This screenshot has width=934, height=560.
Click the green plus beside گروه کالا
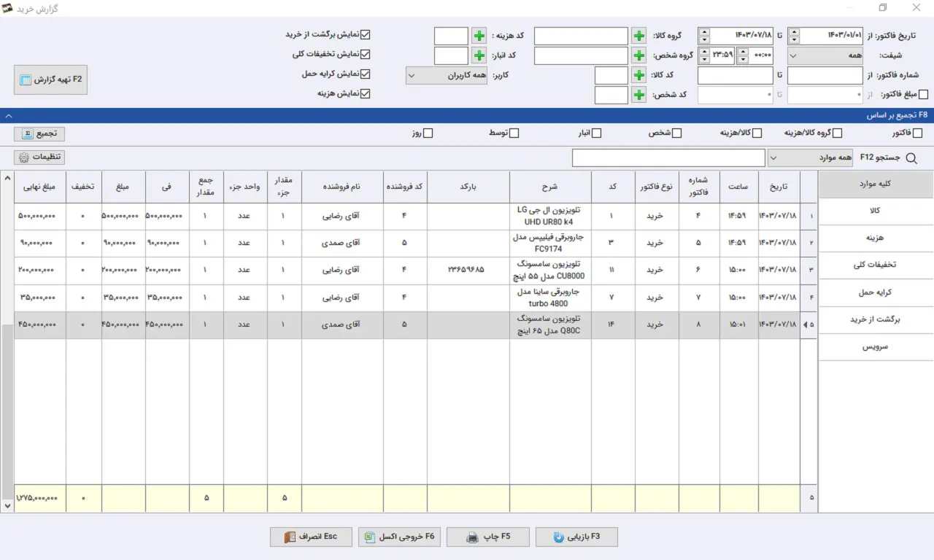click(638, 36)
